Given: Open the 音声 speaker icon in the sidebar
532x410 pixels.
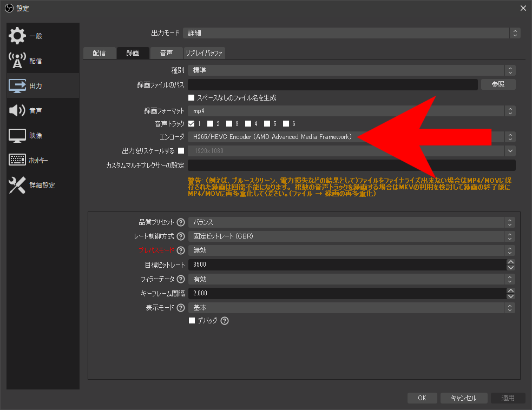Looking at the screenshot, I should [17, 110].
